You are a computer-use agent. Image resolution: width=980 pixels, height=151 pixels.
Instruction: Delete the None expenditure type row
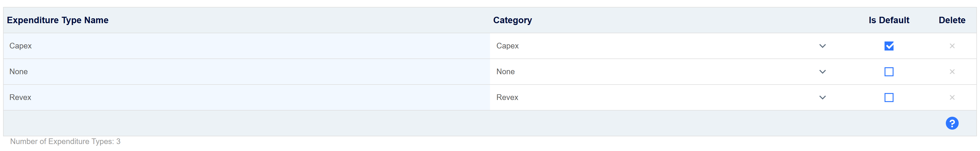coord(952,72)
